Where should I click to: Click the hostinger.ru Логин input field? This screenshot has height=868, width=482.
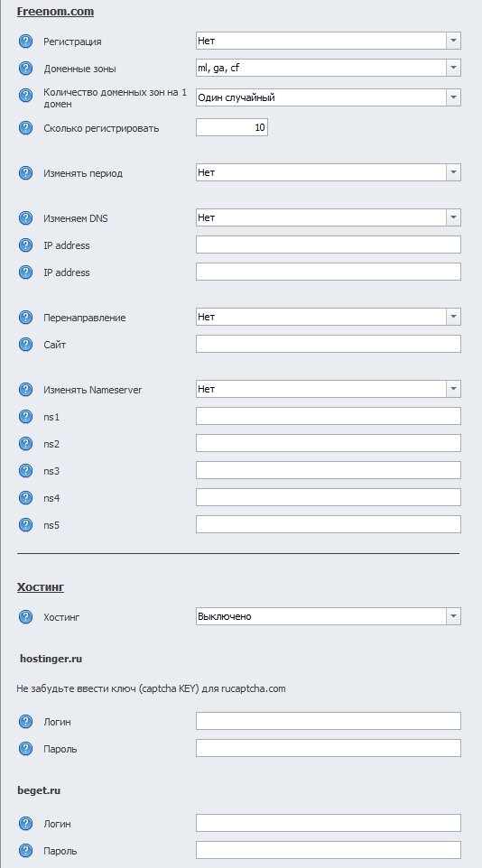click(x=328, y=721)
